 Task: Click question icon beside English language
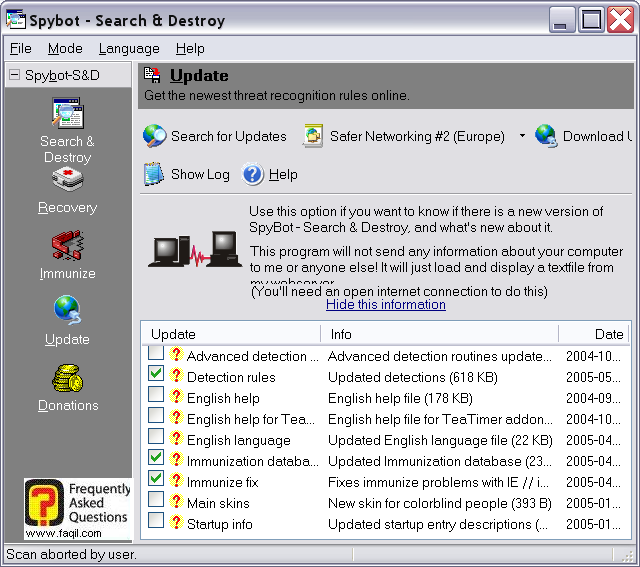[x=176, y=438]
